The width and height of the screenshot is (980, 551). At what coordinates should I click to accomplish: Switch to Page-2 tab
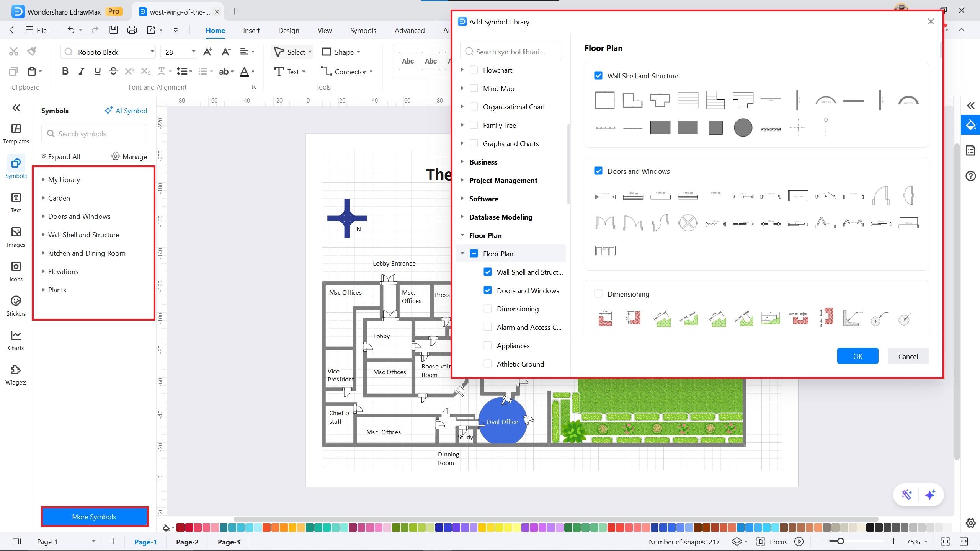point(187,542)
